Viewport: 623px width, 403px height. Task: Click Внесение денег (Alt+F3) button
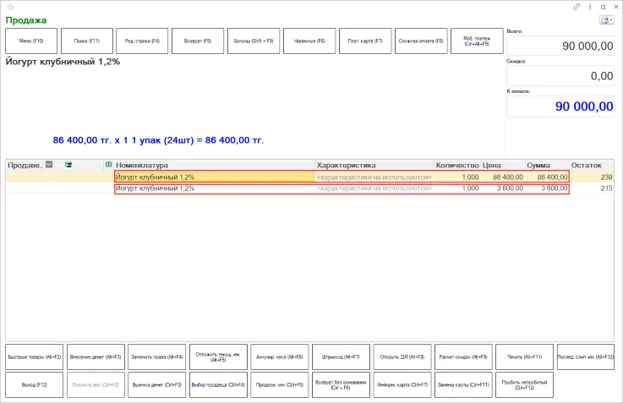coord(96,357)
